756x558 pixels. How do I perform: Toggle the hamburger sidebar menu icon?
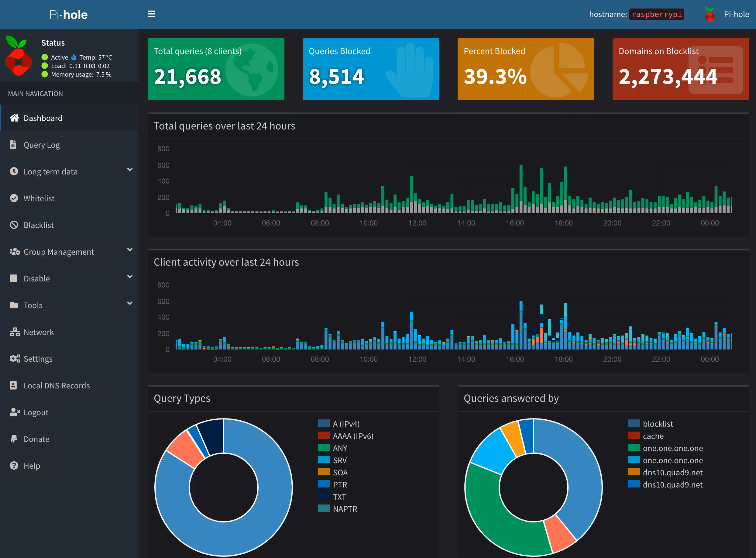(x=151, y=14)
